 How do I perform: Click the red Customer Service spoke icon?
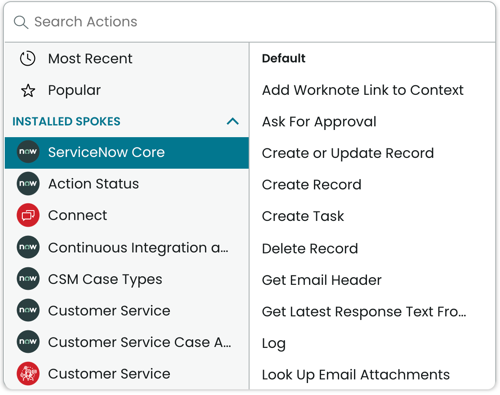(28, 373)
